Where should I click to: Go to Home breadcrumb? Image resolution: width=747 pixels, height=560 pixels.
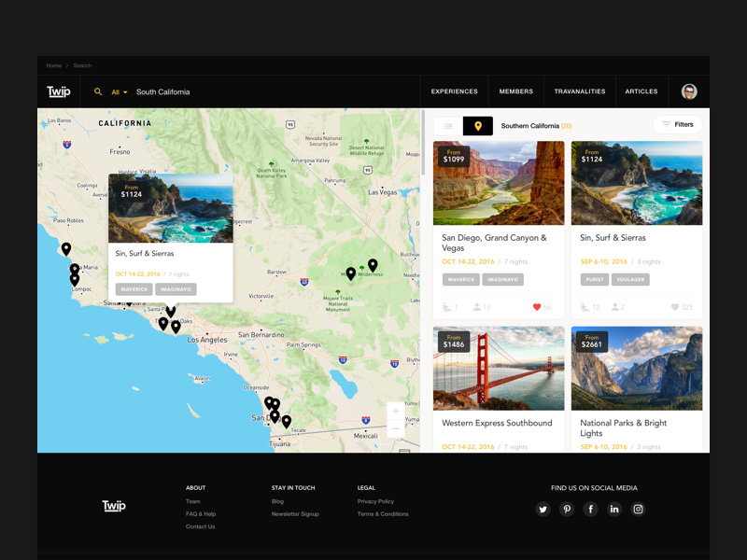pos(54,65)
